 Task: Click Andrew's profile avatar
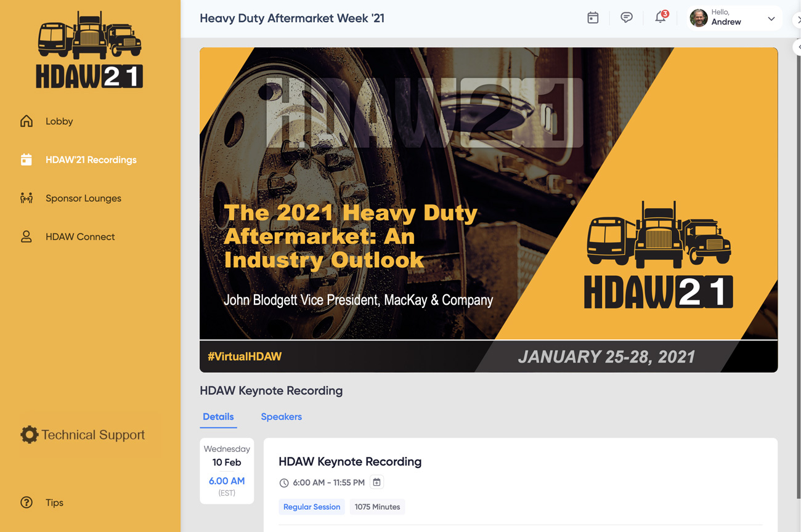699,18
